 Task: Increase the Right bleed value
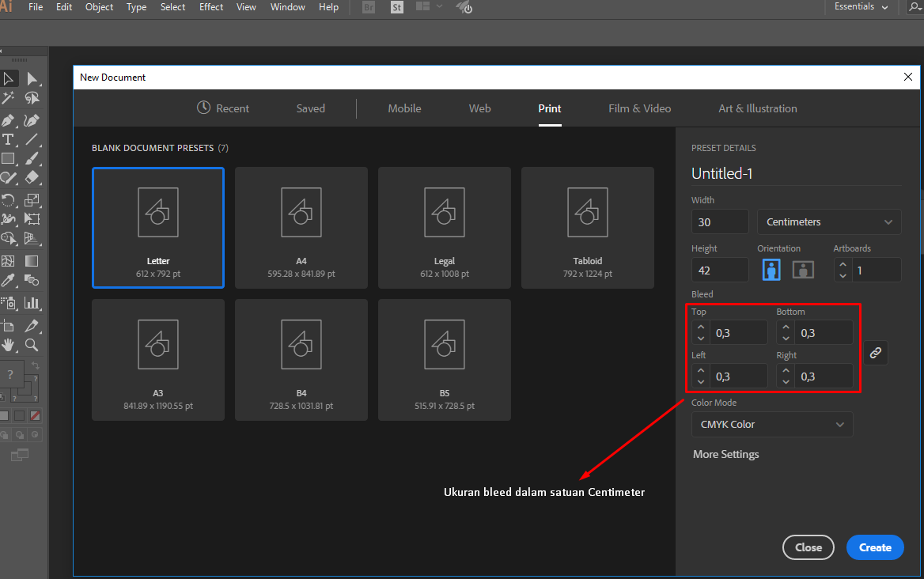pos(786,371)
